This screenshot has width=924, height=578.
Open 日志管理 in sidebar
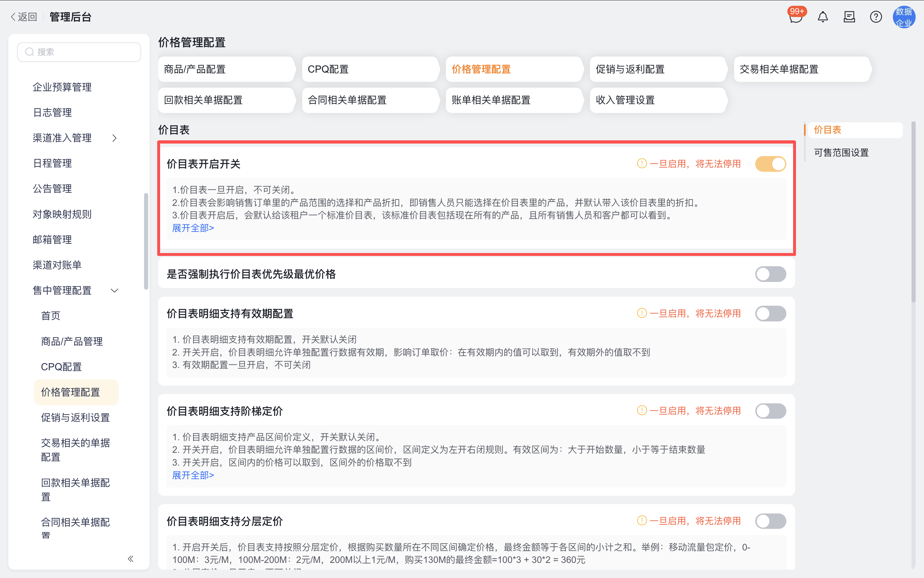click(x=52, y=112)
